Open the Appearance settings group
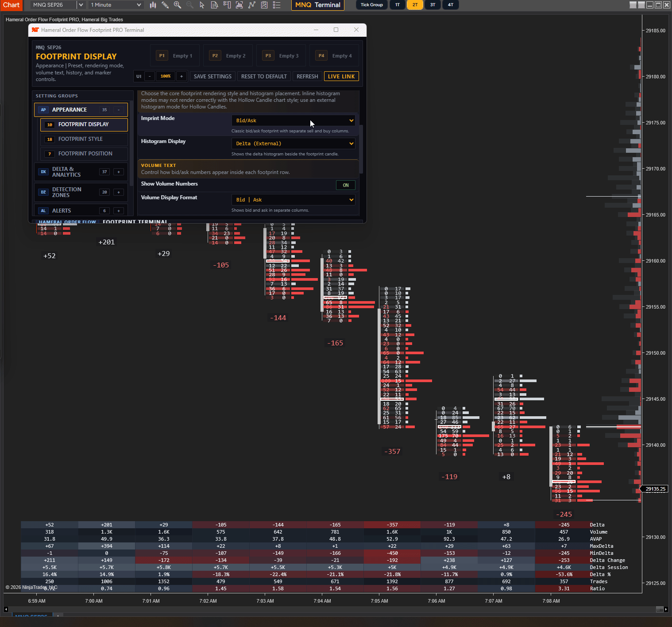 tap(81, 110)
